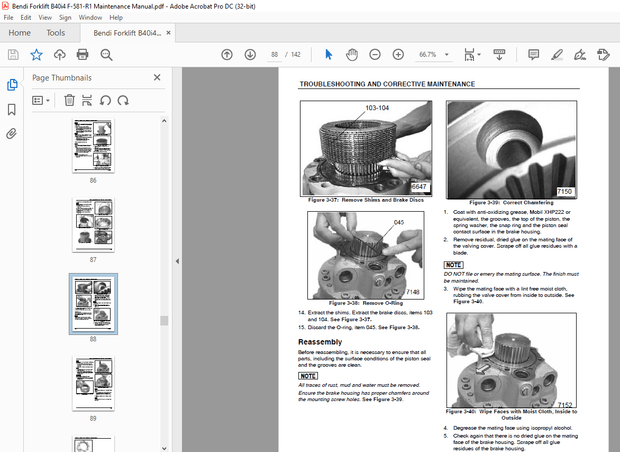Screen dimensions: 620x452
Task: Open the Edit menu
Action: tap(26, 17)
